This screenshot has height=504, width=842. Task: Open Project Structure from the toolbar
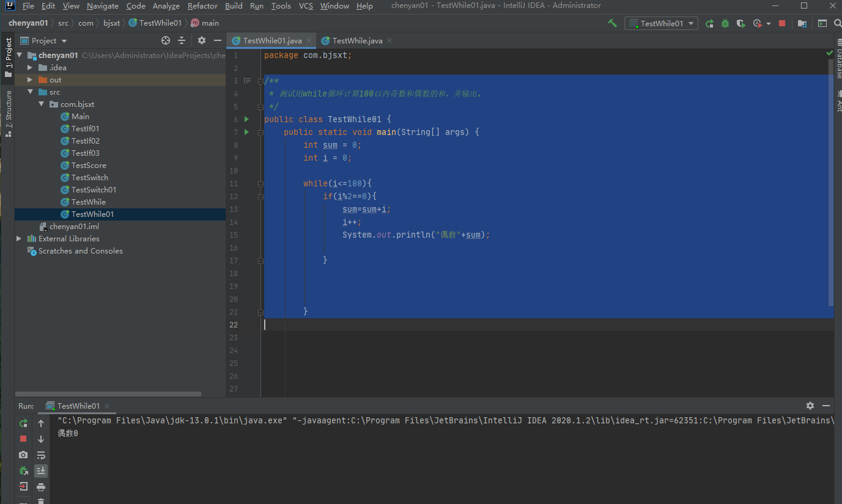[x=802, y=23]
